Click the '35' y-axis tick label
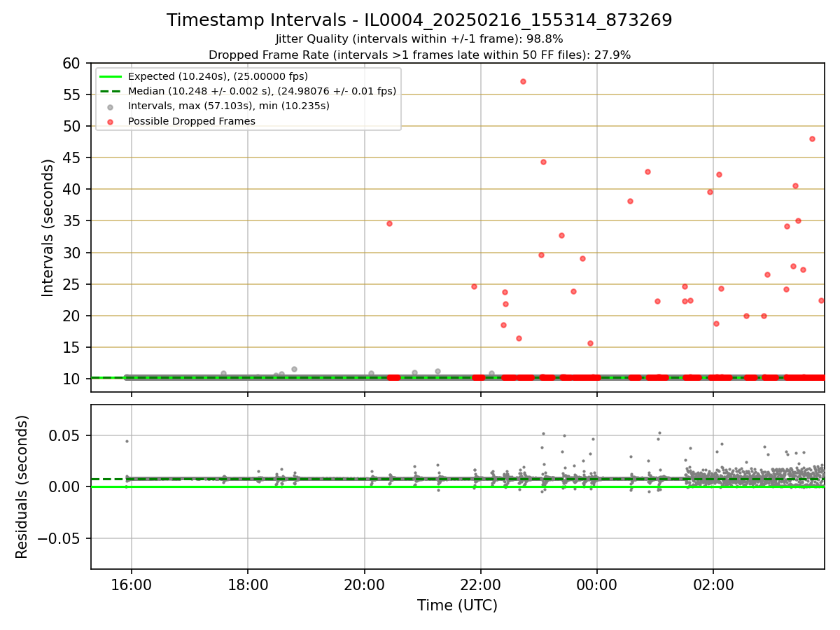 (73, 221)
